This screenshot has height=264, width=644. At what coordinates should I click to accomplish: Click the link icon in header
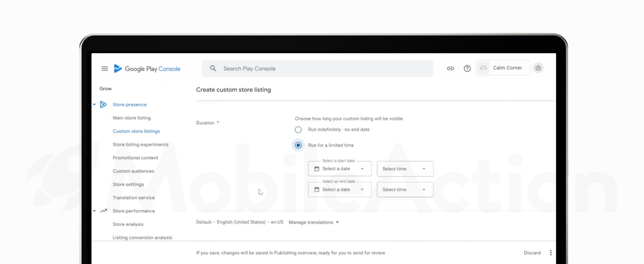(450, 69)
